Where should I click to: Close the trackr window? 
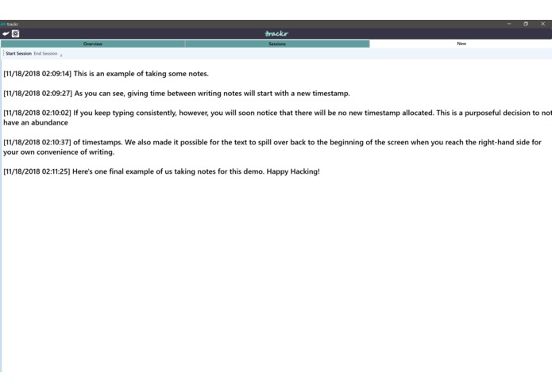click(x=542, y=24)
